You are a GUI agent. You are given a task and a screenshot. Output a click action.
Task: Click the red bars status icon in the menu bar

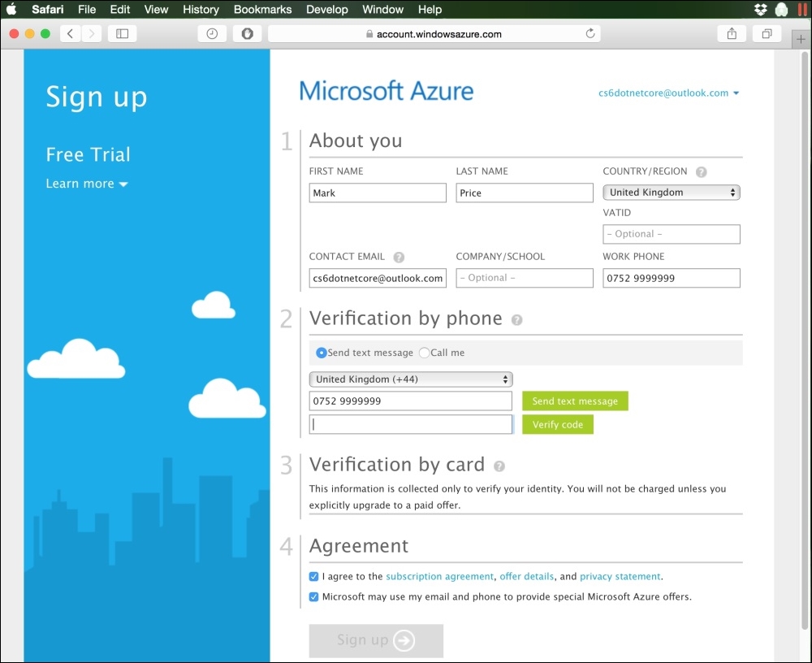(802, 9)
